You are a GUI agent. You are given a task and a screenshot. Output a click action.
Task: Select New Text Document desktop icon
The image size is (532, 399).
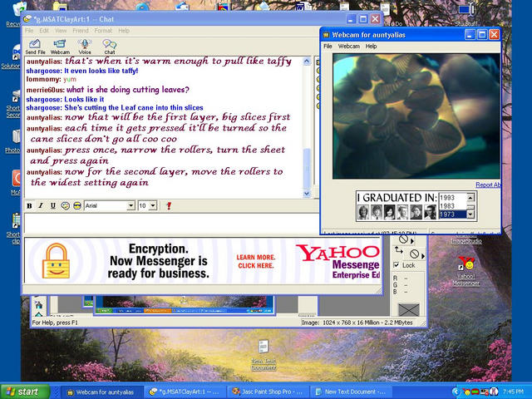264,355
